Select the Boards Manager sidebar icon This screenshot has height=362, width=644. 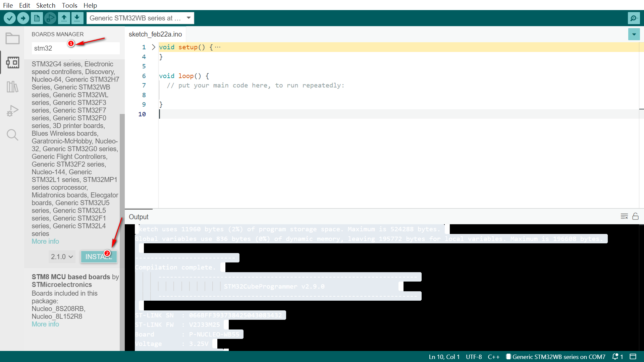click(x=12, y=63)
